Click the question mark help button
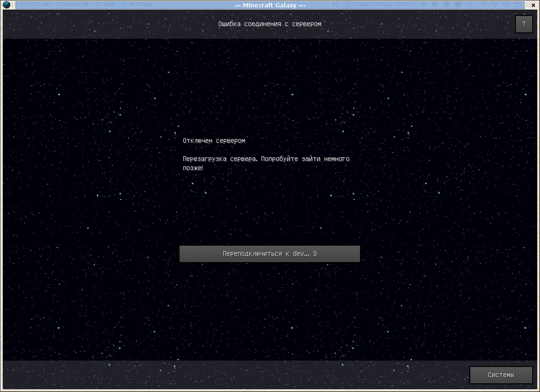Screen dimensions: 540x392 pos(524,24)
